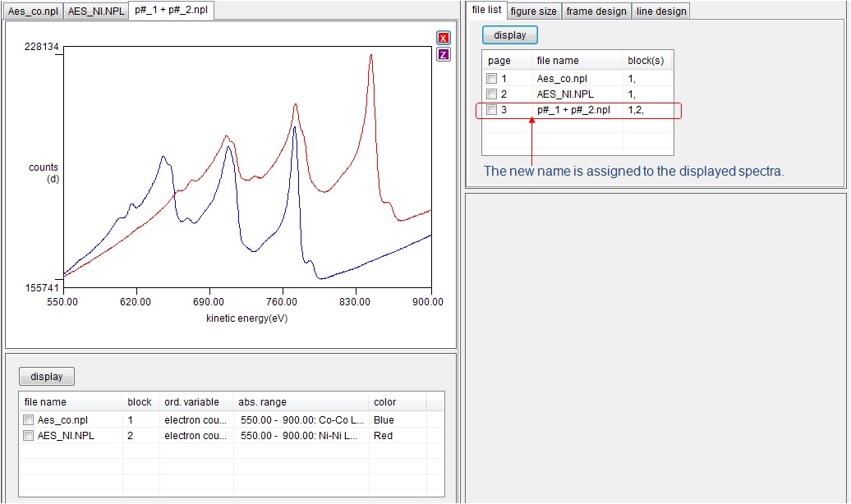Switch to the frame design tab
Viewport: 851px width, 504px height.
tap(596, 11)
